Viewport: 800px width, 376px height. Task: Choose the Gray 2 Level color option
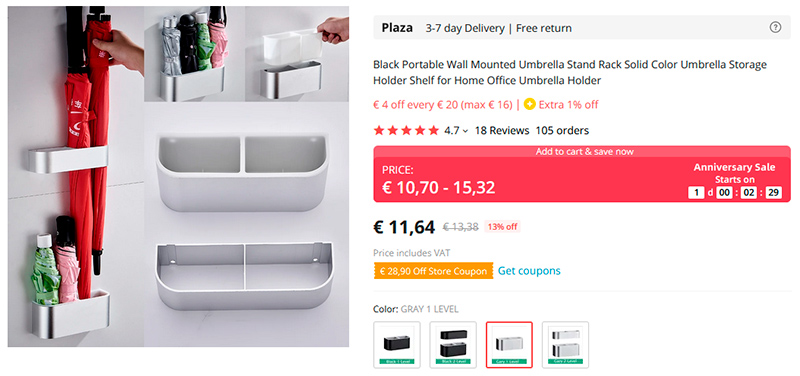click(x=565, y=344)
